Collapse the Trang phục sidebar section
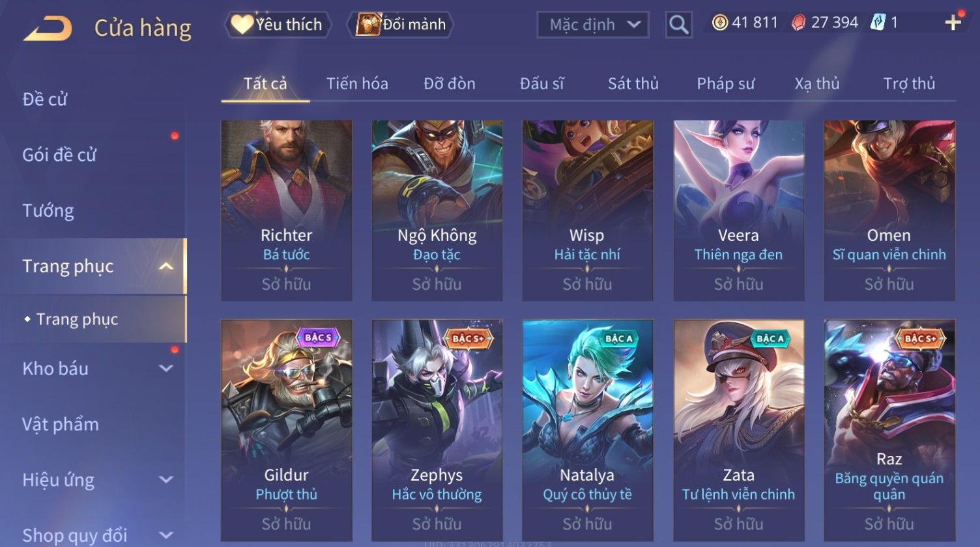The width and height of the screenshot is (980, 547). (166, 266)
